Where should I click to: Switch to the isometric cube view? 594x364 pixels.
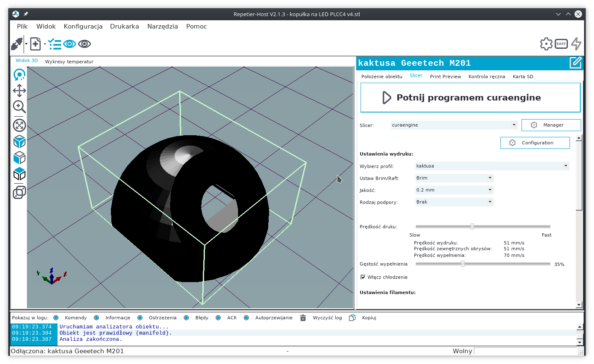(19, 141)
